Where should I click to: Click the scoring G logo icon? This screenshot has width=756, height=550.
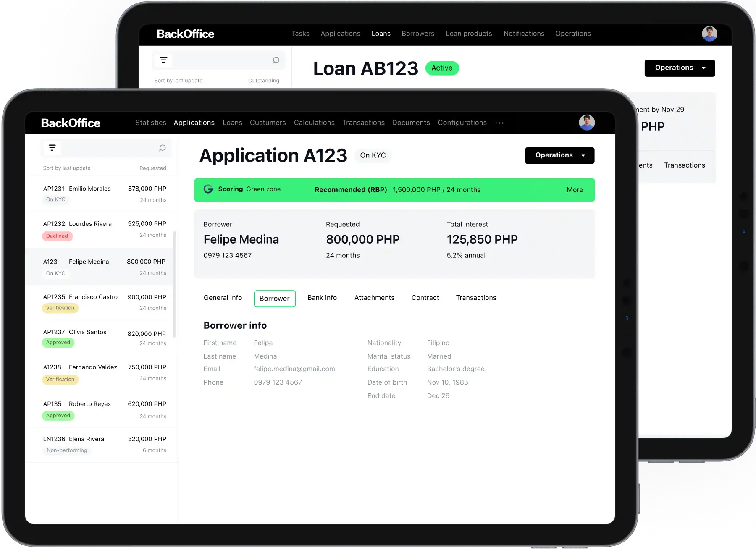coord(208,189)
